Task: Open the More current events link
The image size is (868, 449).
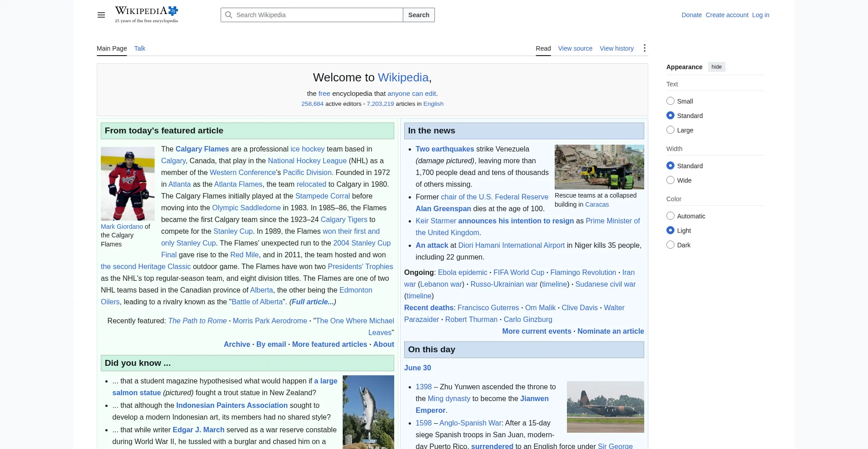Action: point(537,331)
